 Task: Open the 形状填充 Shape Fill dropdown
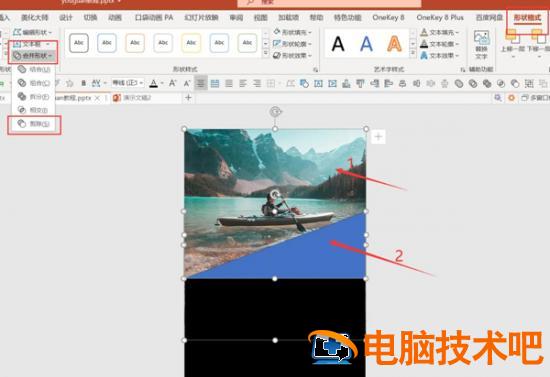pos(292,32)
